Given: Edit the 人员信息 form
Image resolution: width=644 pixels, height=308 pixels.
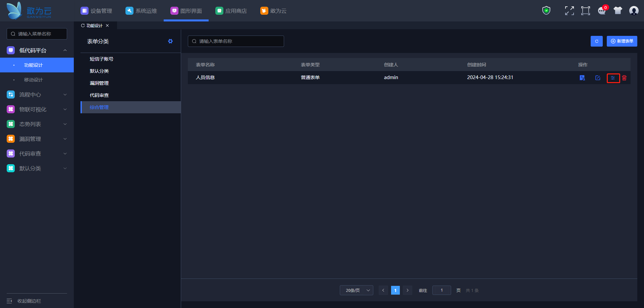Looking at the screenshot, I should 598,78.
